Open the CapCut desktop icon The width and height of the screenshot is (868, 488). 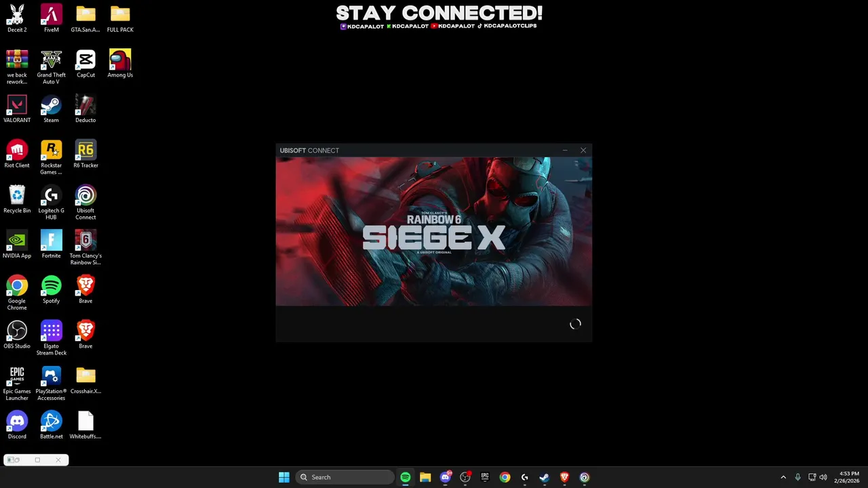click(85, 64)
